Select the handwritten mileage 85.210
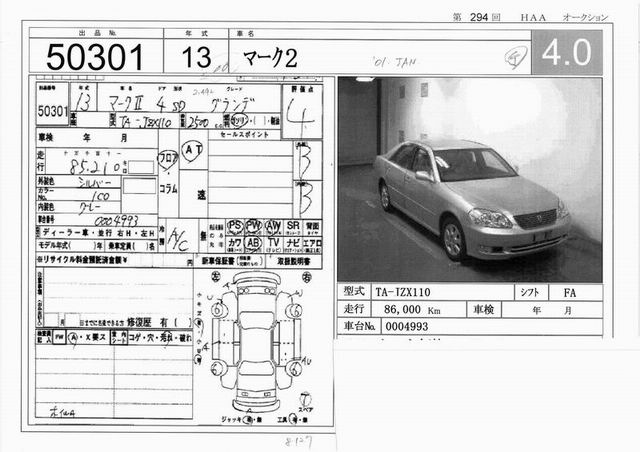Image resolution: width=640 pixels, height=452 pixels. (96, 166)
